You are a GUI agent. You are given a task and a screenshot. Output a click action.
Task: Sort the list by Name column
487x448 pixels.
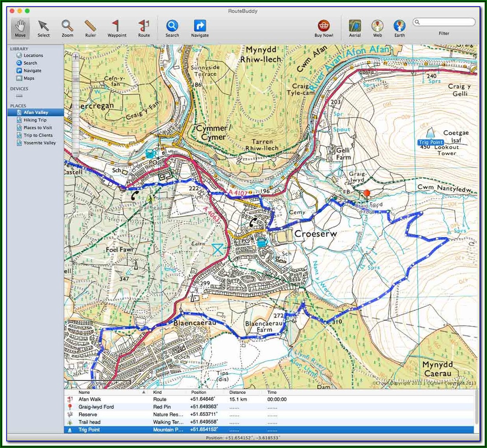(x=84, y=392)
